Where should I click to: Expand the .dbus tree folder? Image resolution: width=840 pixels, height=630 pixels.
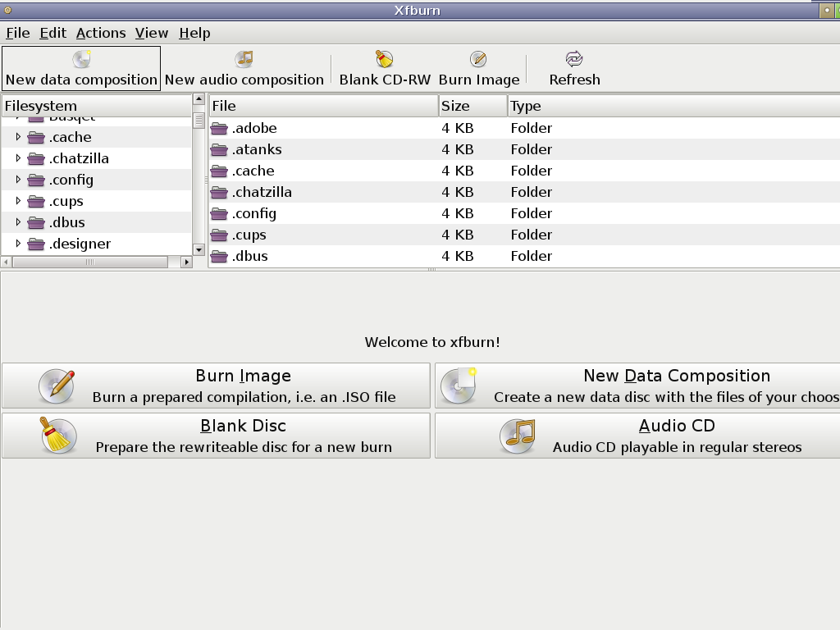point(18,221)
